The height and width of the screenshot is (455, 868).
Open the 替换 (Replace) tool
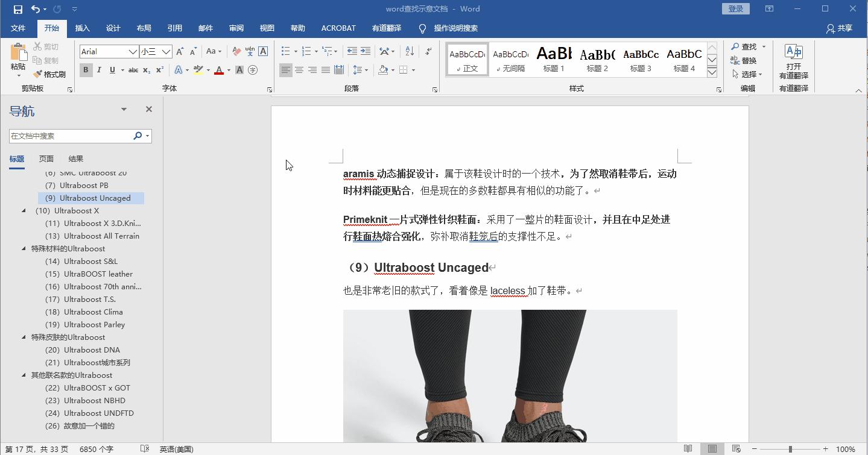[747, 60]
